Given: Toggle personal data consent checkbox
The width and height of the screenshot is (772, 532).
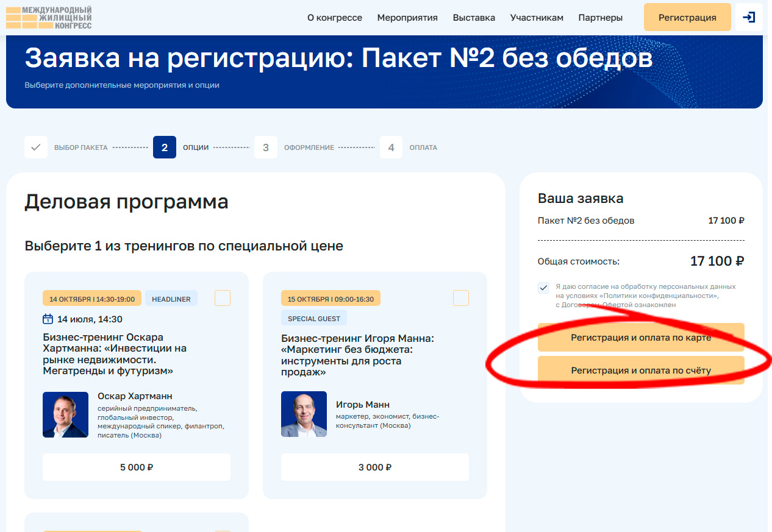Looking at the screenshot, I should [x=543, y=288].
